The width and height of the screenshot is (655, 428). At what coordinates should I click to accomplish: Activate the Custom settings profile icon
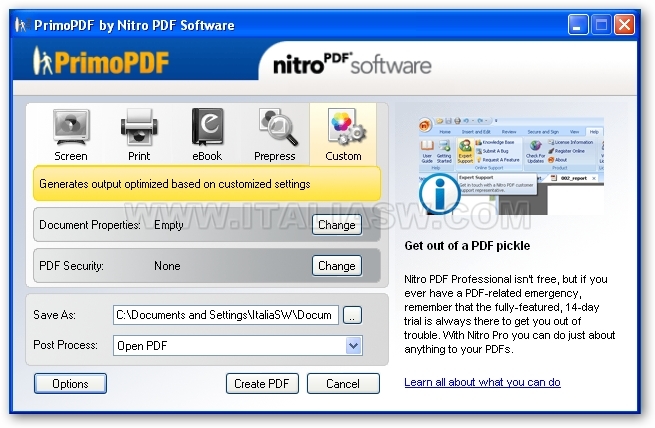coord(346,127)
